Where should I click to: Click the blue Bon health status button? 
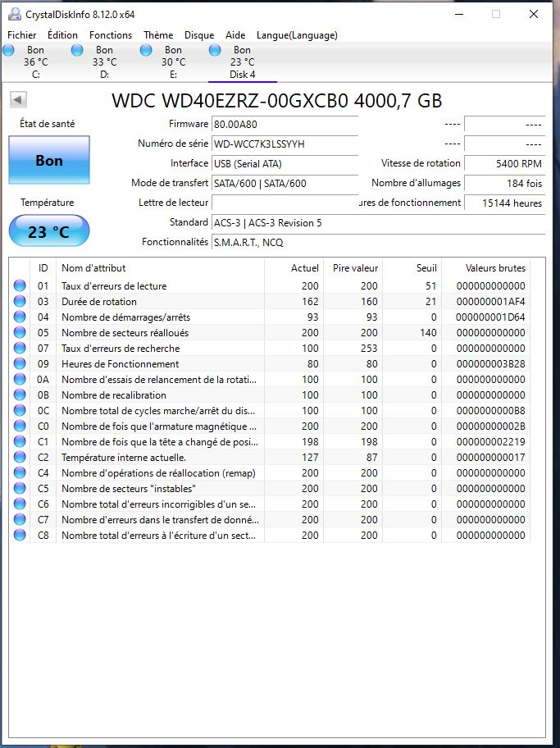(x=49, y=161)
